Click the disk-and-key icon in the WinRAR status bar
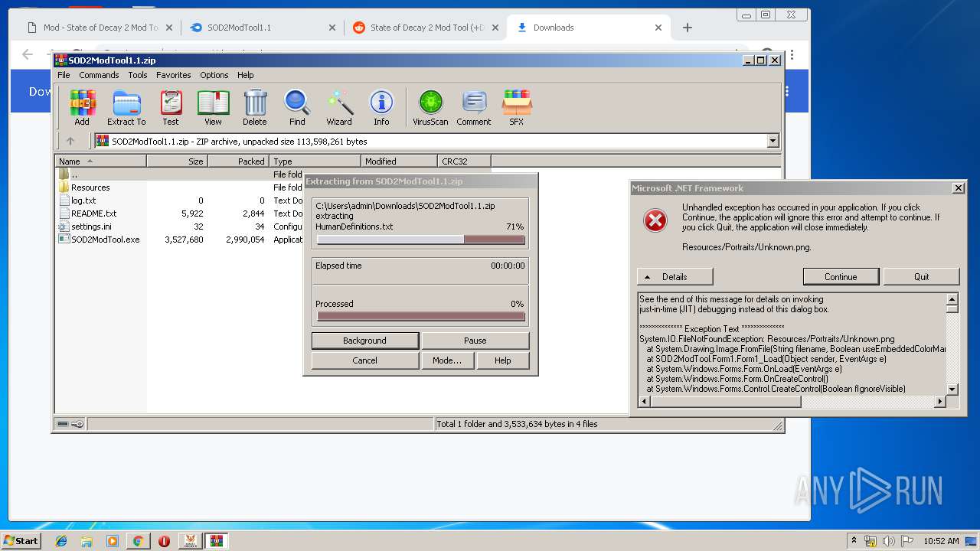 [70, 424]
